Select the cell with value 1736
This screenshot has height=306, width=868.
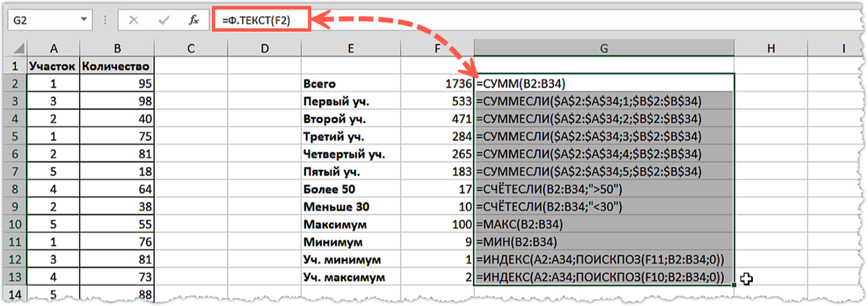(437, 84)
